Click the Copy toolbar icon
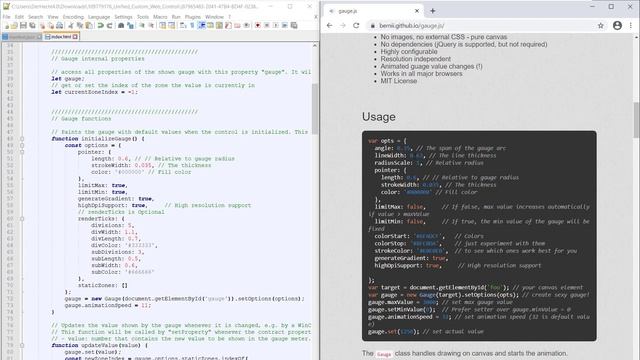Screen dimensions: 640x360 click(x=80, y=25)
